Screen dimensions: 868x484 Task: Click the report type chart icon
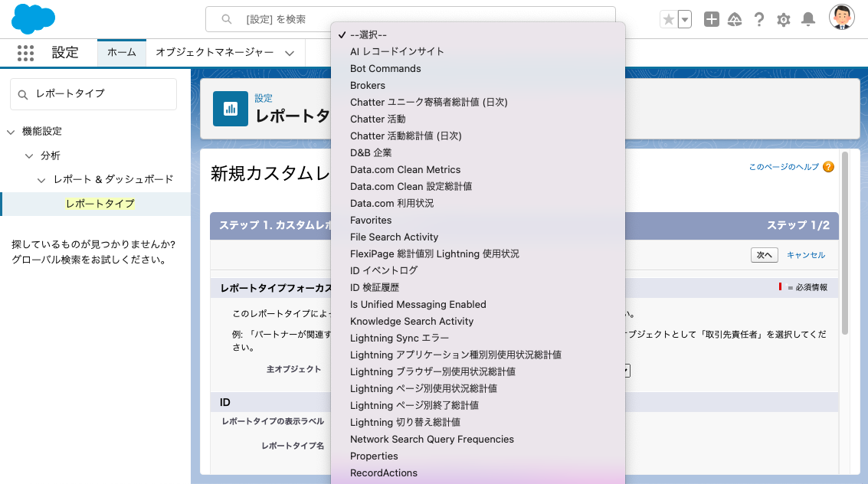pos(231,109)
